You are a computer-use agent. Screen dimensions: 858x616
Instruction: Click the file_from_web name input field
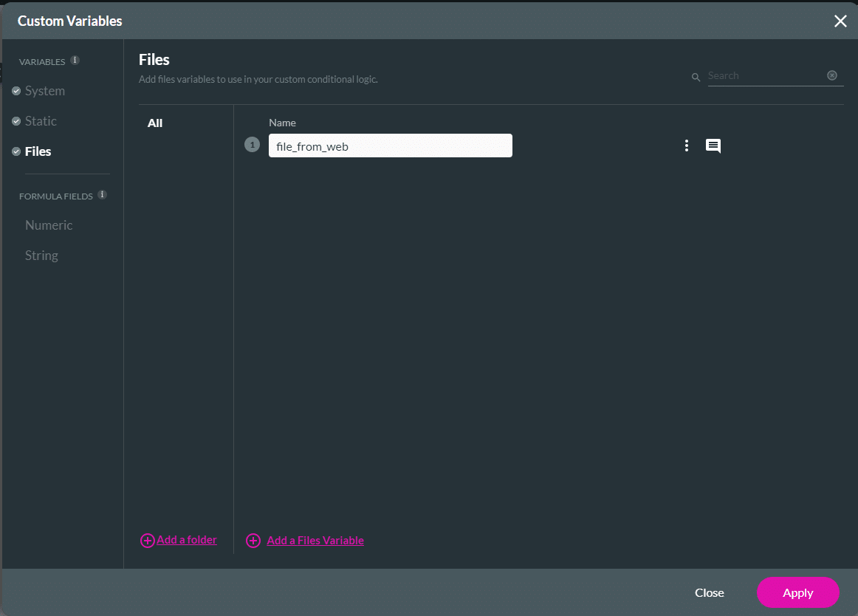pos(390,146)
